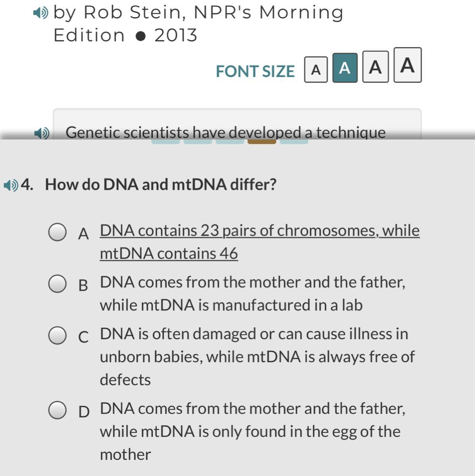475x476 pixels.
Task: Jump to the first question progress segment
Action: pyautogui.click(x=165, y=141)
